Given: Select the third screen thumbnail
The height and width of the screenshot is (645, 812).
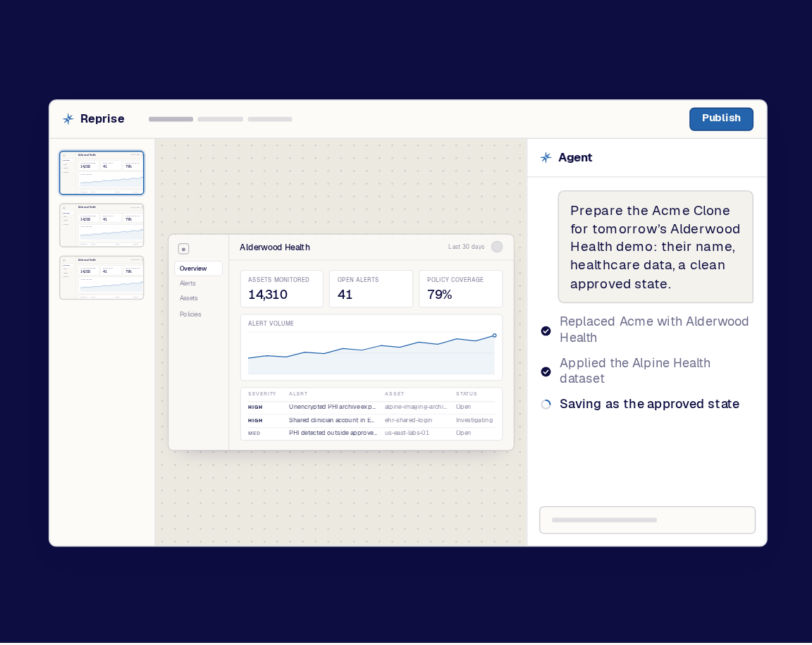Looking at the screenshot, I should 101,278.
